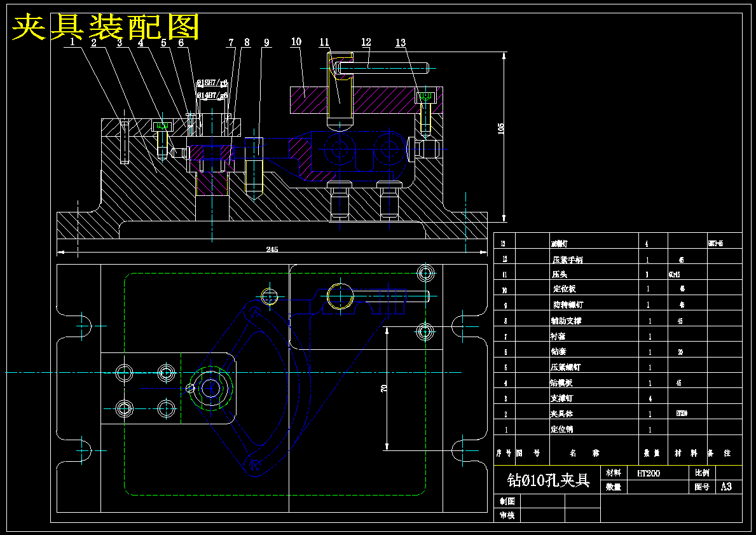Screen dimensions: 756x535
Task: Select parts list name 夹具体
Action: tap(561, 414)
